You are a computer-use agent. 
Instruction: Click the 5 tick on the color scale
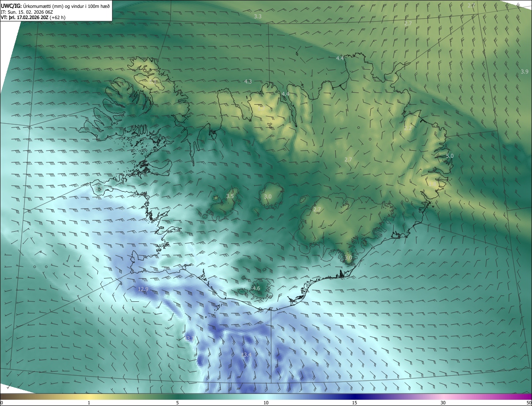click(177, 403)
